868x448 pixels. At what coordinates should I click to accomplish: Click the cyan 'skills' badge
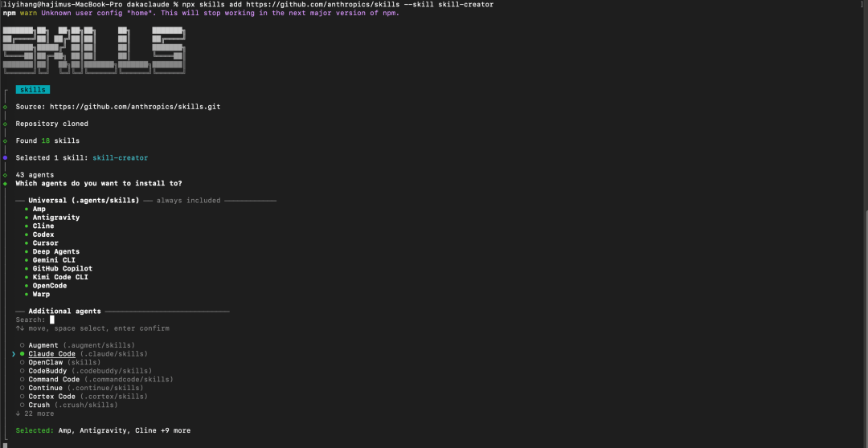[33, 90]
